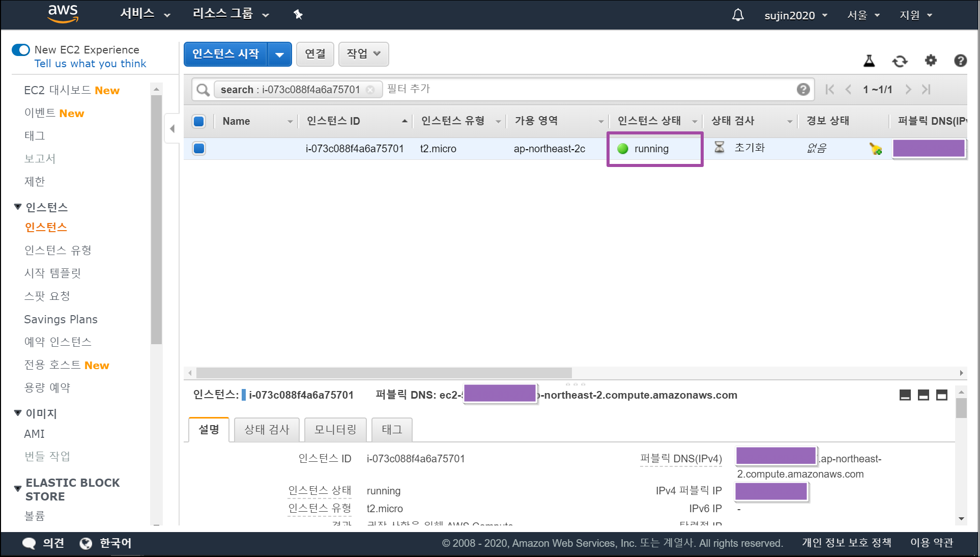
Task: Click the 의견 feedback button
Action: 53,543
